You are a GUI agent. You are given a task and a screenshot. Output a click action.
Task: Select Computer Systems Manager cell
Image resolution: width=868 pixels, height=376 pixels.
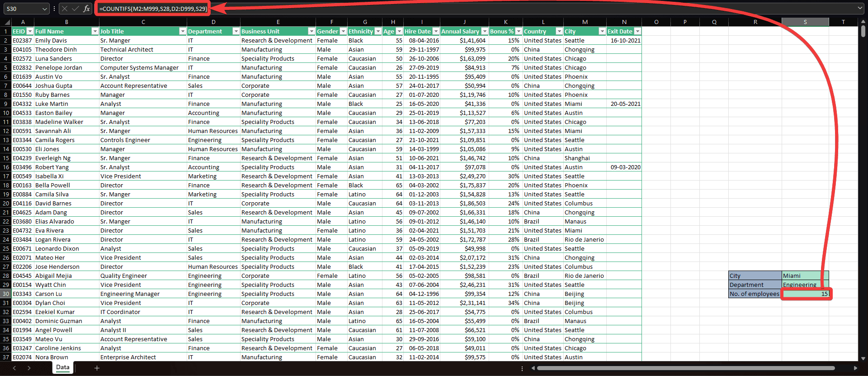click(143, 67)
